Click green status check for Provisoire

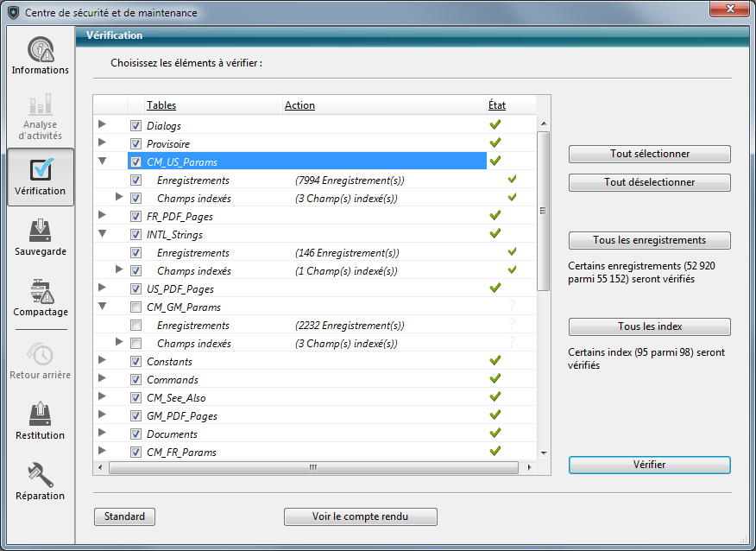tap(495, 142)
